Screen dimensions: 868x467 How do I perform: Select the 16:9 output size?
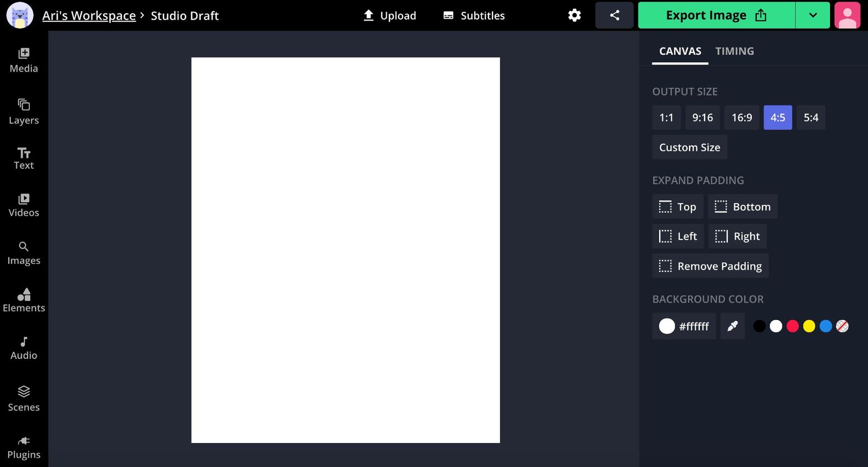coord(742,117)
